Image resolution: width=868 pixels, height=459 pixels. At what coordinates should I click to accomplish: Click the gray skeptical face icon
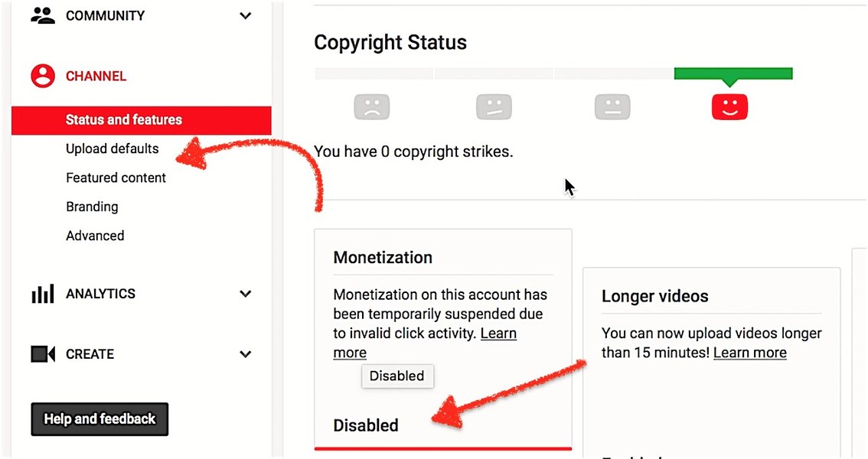click(x=493, y=107)
